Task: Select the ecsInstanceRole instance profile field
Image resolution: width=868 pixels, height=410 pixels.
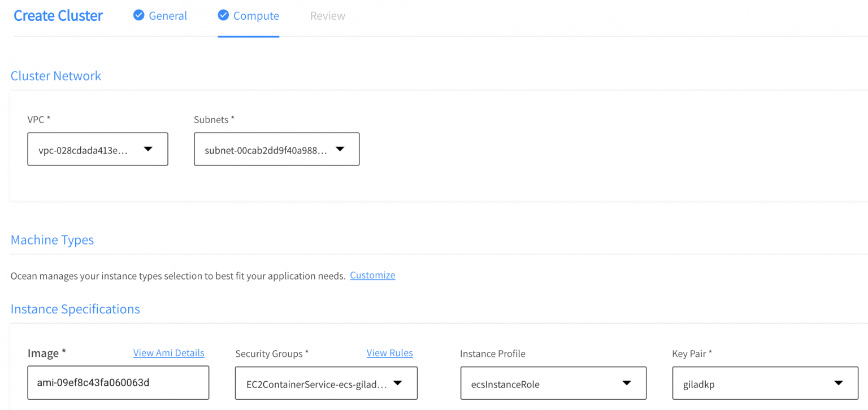Action: (542, 384)
